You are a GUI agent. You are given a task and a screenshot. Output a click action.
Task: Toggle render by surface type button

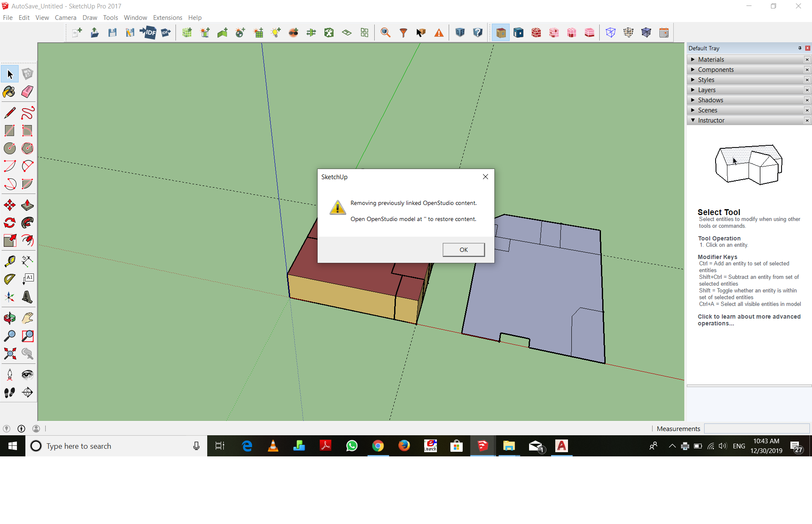click(501, 33)
